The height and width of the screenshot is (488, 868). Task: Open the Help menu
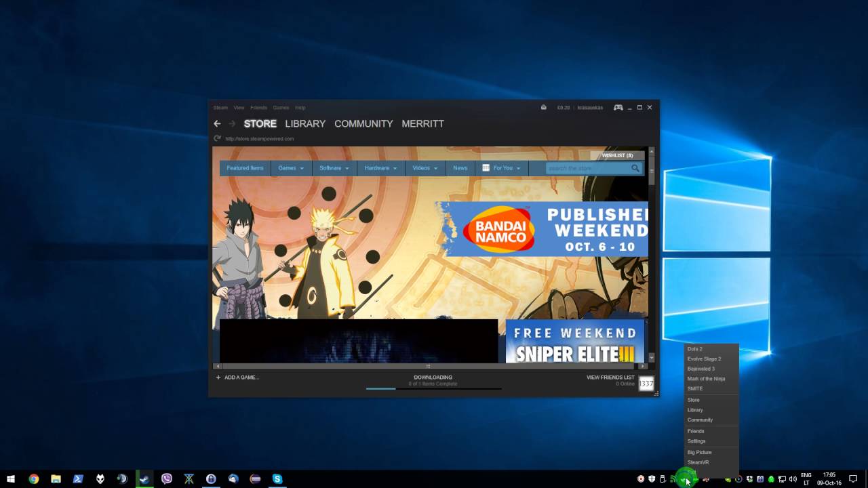(x=300, y=107)
